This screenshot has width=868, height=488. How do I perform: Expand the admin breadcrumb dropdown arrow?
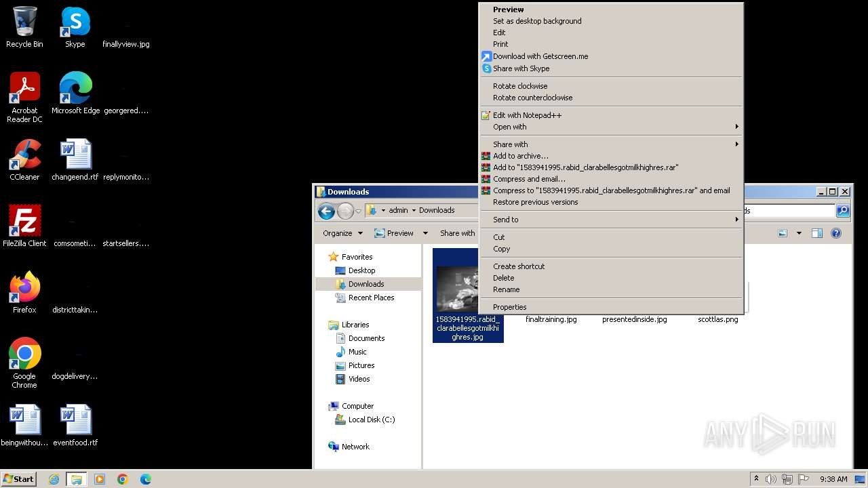[x=414, y=211]
